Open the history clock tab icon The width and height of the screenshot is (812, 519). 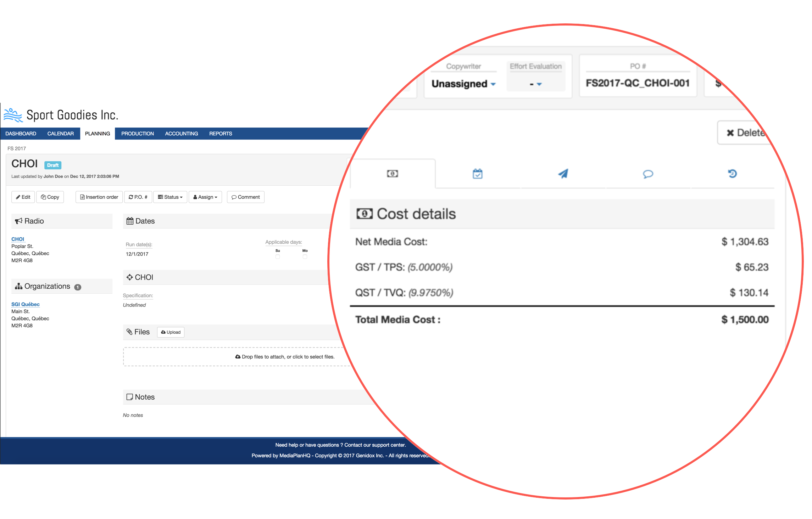732,174
